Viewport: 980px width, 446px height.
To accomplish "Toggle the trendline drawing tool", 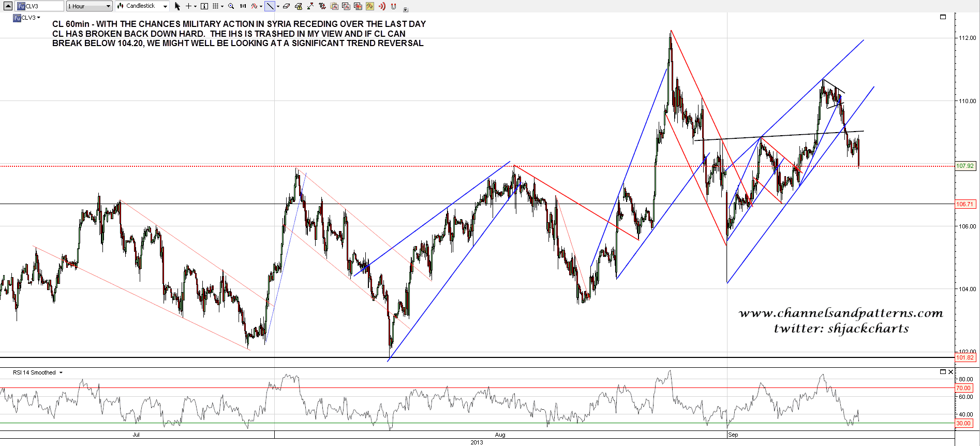I will [x=270, y=6].
